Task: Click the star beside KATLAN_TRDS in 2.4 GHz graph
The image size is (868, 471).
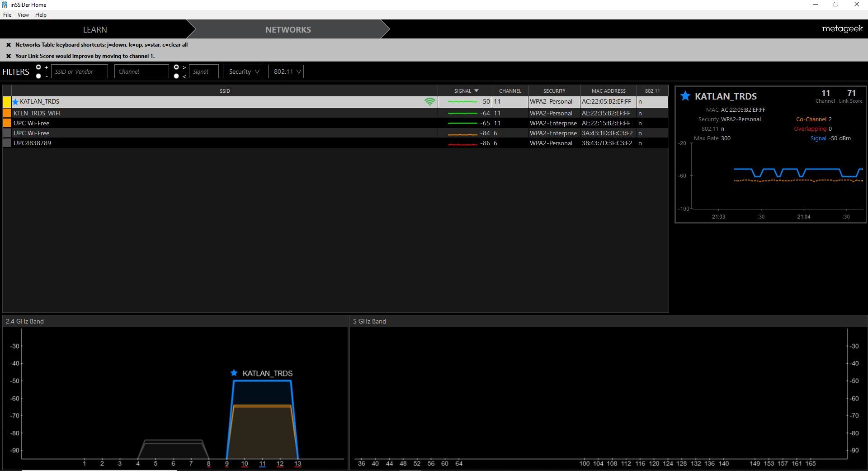Action: point(234,373)
